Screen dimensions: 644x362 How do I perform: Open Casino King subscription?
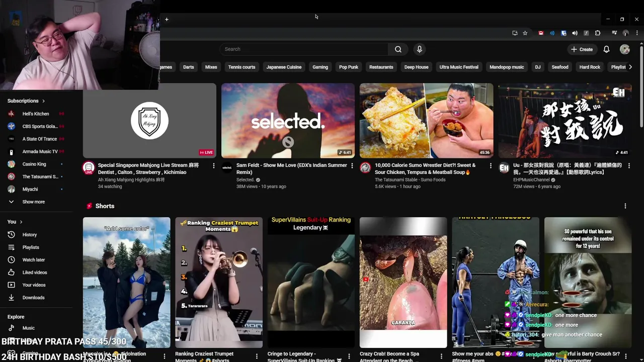tap(35, 164)
